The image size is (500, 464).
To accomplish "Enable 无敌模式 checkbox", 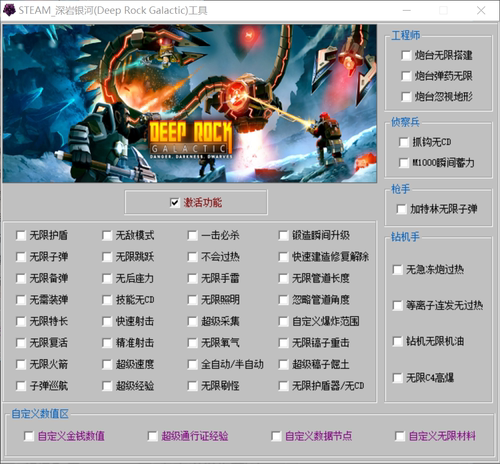I will point(107,236).
